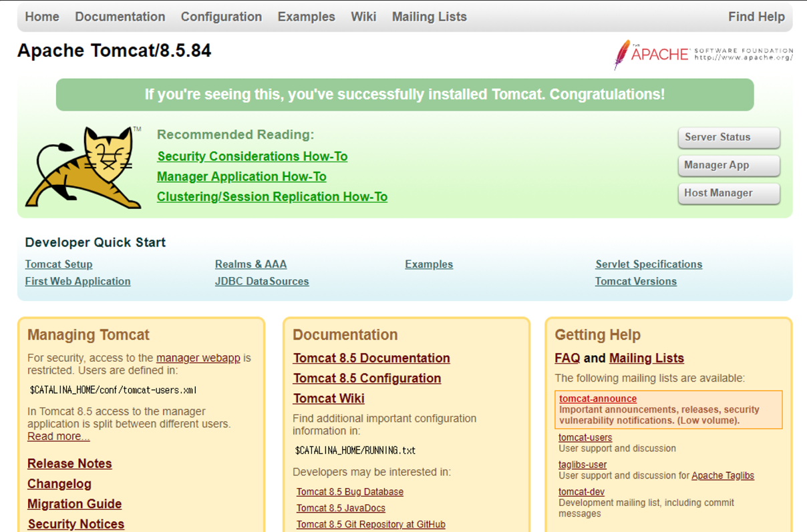
Task: Open Servlet Specifications link
Action: click(x=649, y=264)
